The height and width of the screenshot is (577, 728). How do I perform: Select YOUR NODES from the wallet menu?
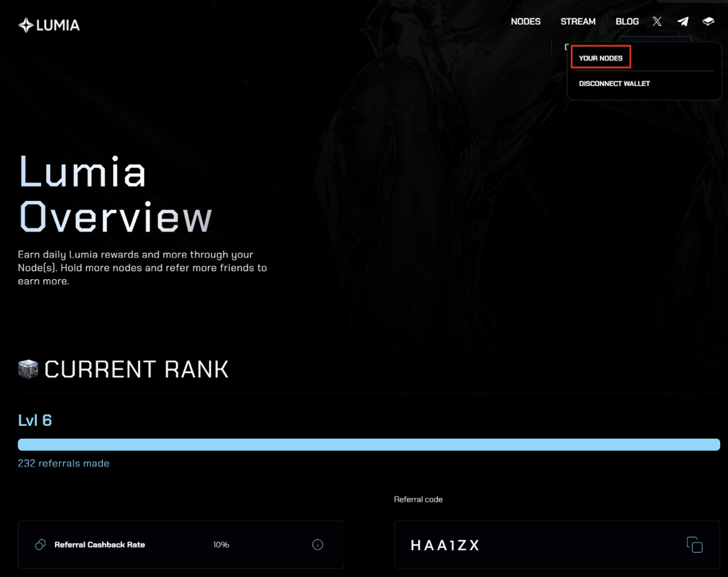(601, 58)
